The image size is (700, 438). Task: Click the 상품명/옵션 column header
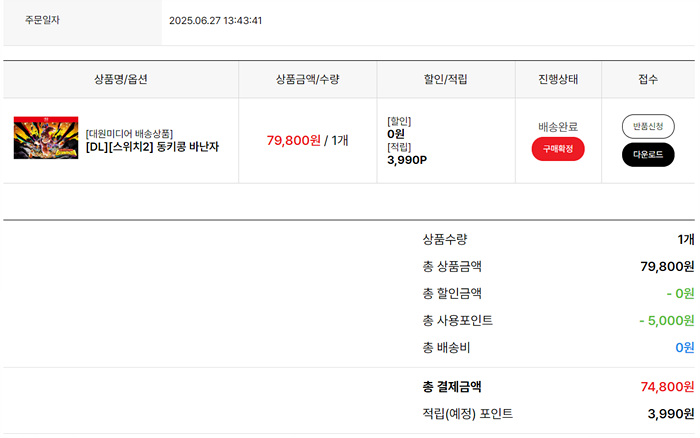click(121, 79)
